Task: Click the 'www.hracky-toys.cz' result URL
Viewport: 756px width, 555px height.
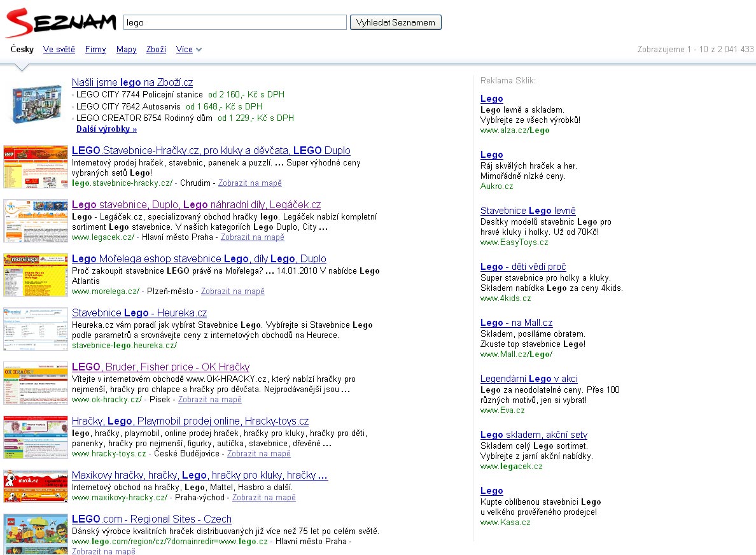Action: (x=109, y=454)
